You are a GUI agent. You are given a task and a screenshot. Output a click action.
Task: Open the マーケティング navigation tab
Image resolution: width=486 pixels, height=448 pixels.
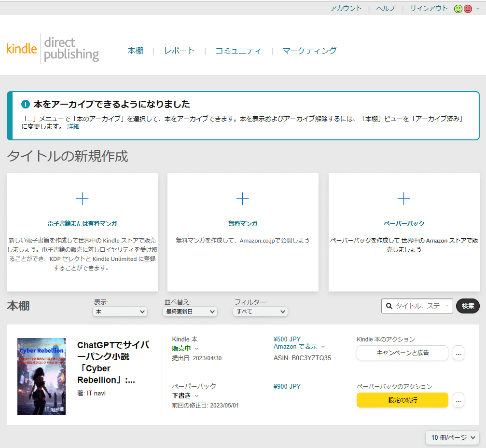coord(310,51)
